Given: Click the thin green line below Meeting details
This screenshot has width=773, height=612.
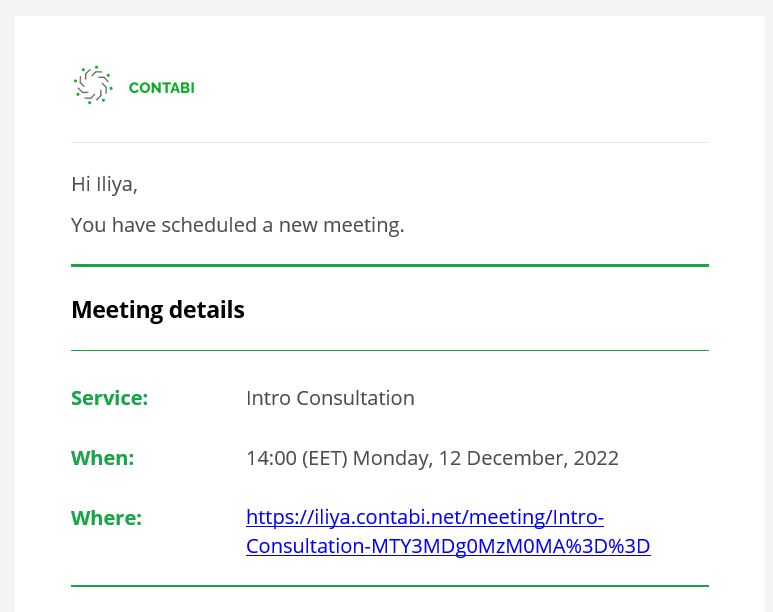Looking at the screenshot, I should pyautogui.click(x=390, y=351).
